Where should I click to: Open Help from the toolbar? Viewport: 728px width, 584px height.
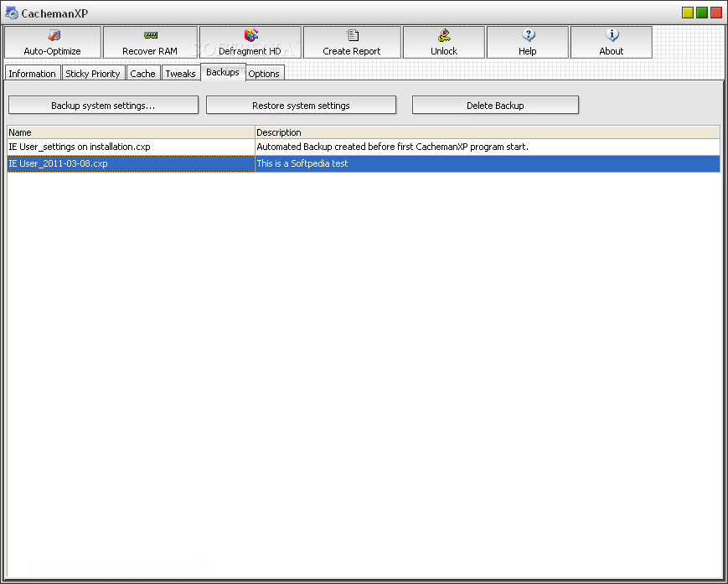(x=528, y=42)
